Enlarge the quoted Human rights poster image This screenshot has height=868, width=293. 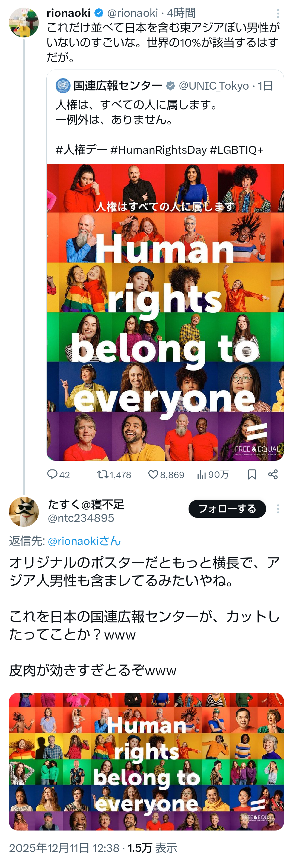(165, 312)
